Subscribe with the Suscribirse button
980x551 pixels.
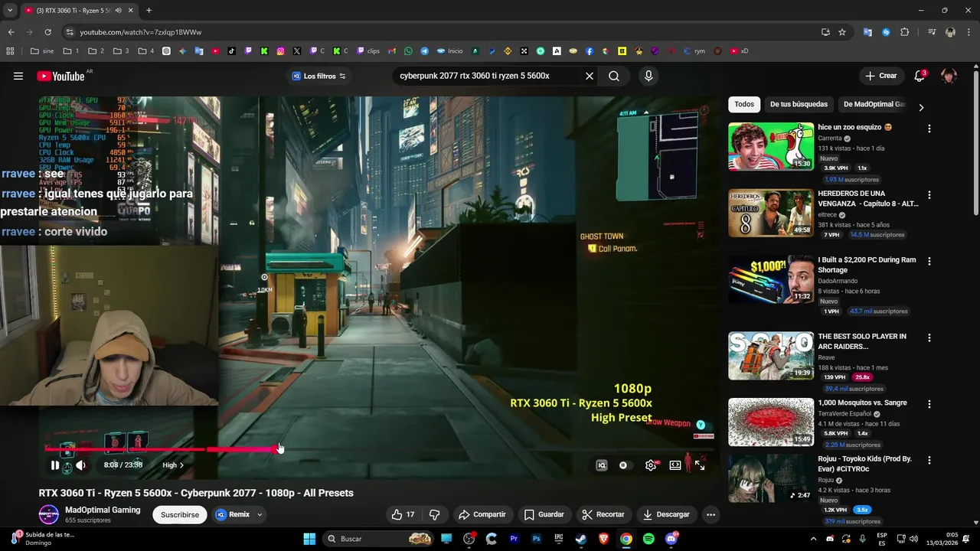coord(180,515)
